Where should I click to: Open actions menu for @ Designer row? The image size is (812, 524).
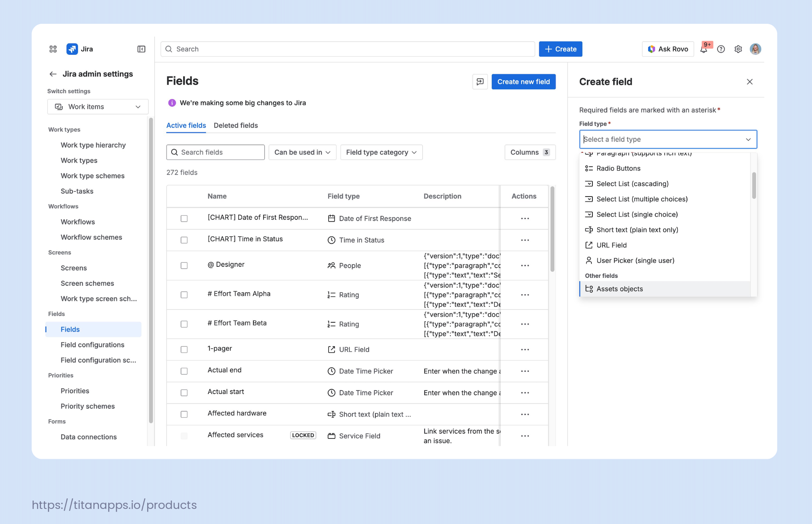click(525, 266)
